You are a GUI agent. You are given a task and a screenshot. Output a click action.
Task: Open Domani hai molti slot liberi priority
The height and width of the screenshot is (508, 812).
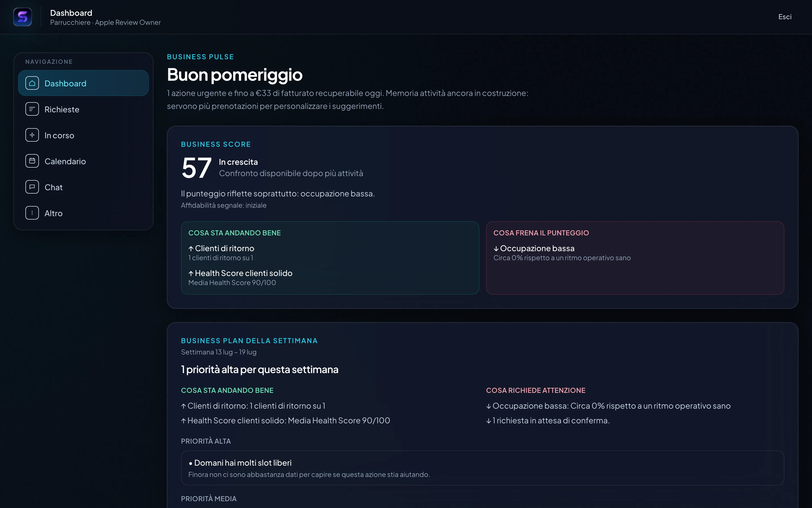[x=482, y=468]
